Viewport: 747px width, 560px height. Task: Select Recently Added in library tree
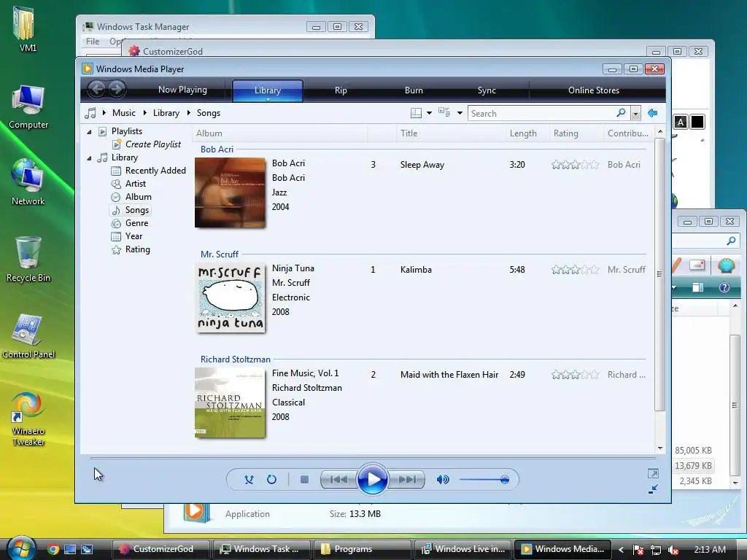point(155,171)
